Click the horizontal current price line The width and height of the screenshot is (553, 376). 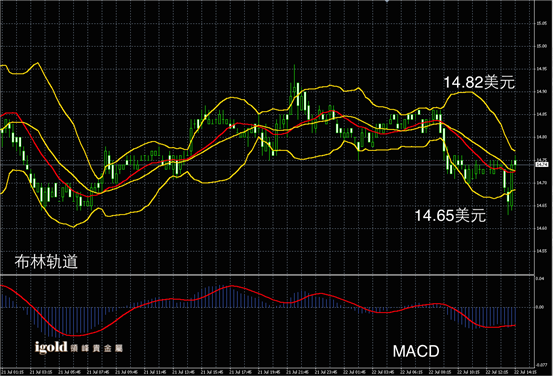coord(267,164)
